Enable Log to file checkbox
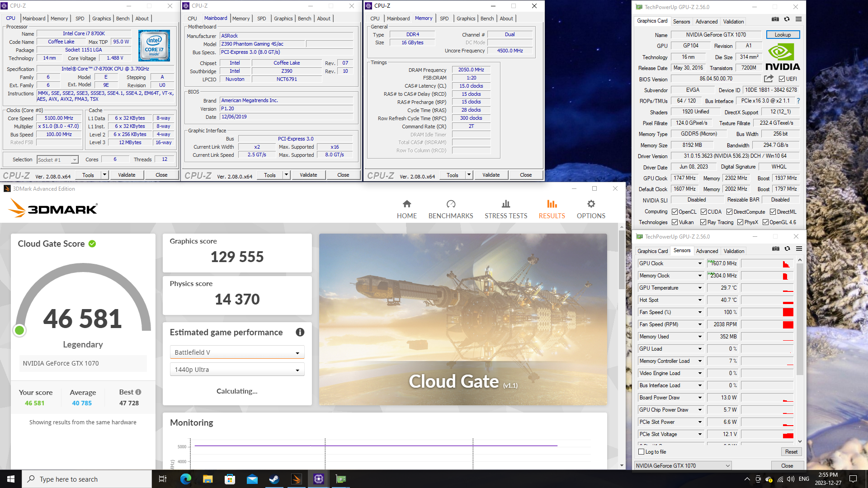The width and height of the screenshot is (868, 488). click(x=641, y=452)
